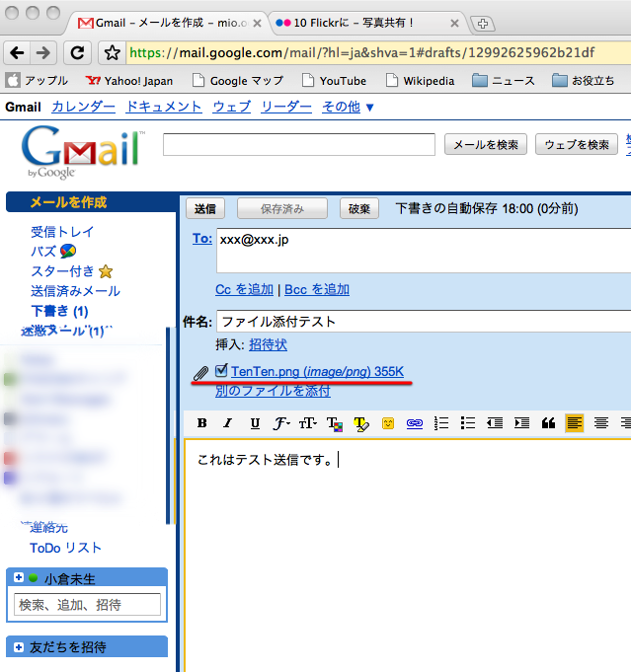Image resolution: width=631 pixels, height=672 pixels.
Task: Select center text alignment
Action: [601, 423]
